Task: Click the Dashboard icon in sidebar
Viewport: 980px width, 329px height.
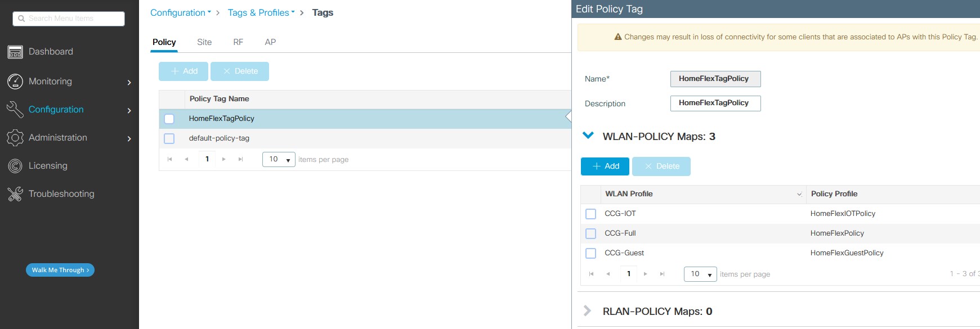Action: 15,52
